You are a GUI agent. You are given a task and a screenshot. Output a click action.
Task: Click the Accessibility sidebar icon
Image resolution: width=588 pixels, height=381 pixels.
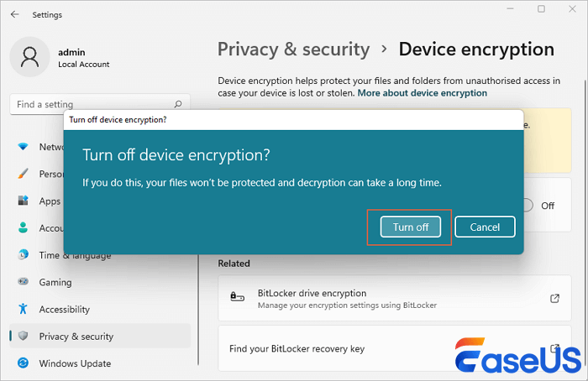pyautogui.click(x=23, y=310)
